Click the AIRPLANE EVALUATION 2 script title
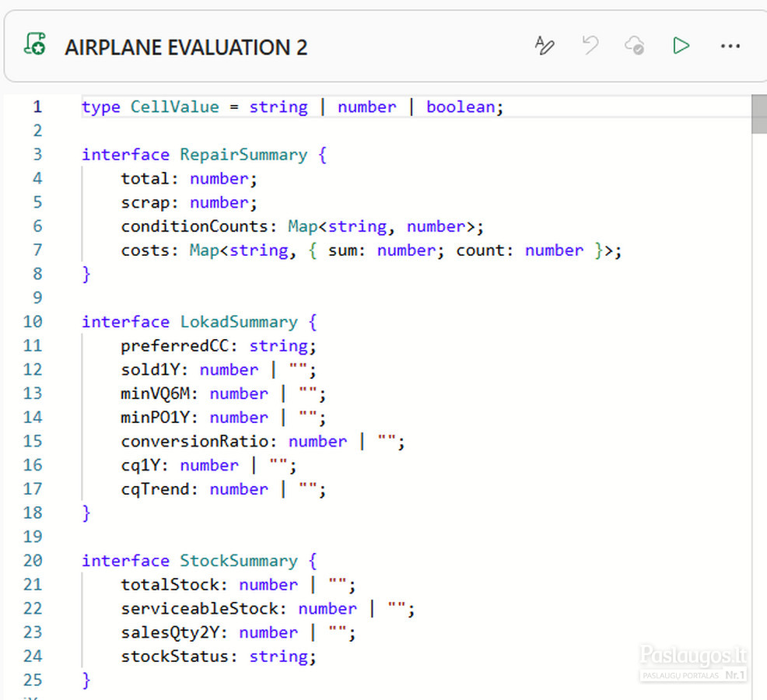 186,47
